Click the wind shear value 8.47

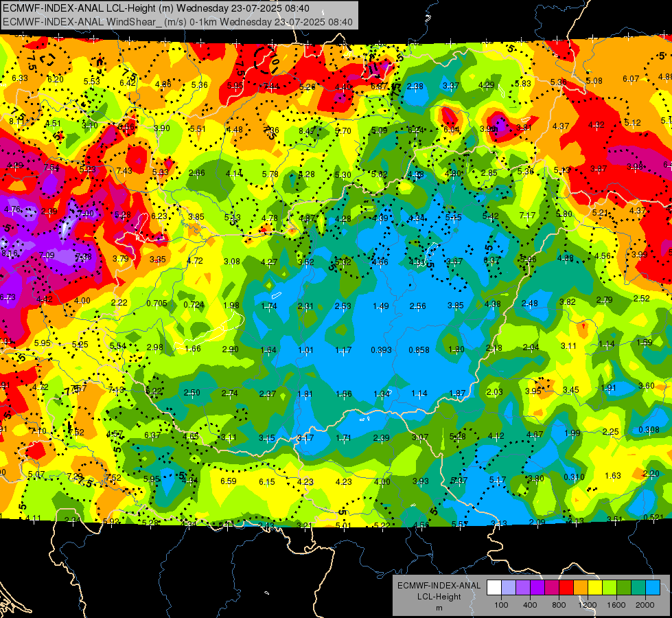click(307, 130)
